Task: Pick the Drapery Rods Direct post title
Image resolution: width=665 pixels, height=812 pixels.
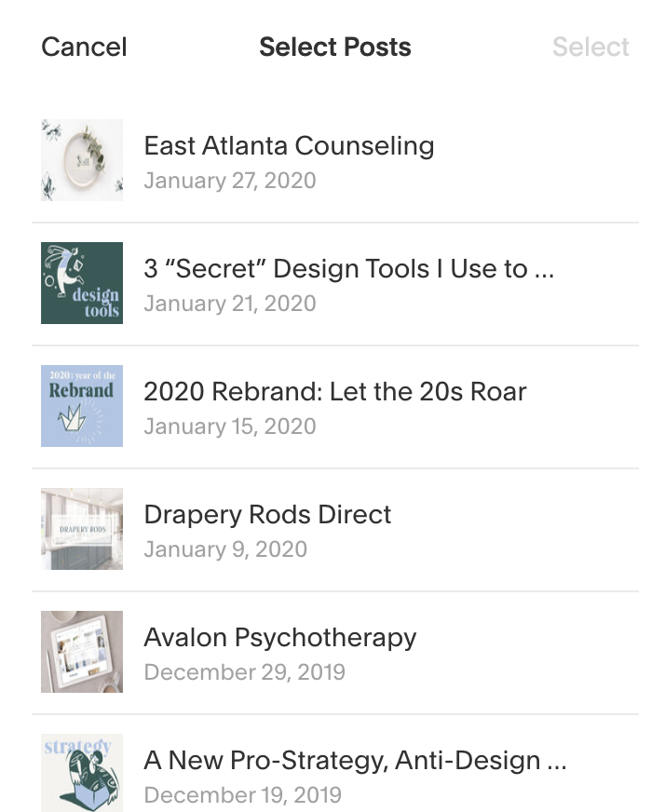Action: coord(267,515)
